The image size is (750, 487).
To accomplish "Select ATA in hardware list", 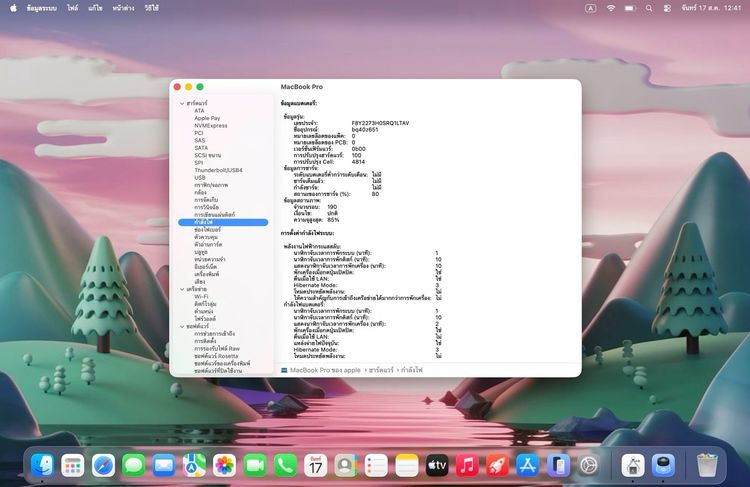I will (x=199, y=111).
